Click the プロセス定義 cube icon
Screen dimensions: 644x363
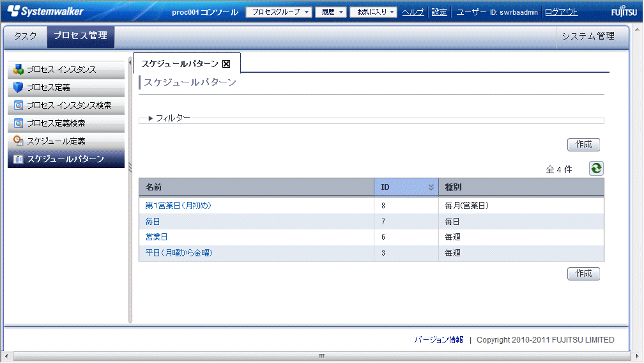click(x=18, y=88)
